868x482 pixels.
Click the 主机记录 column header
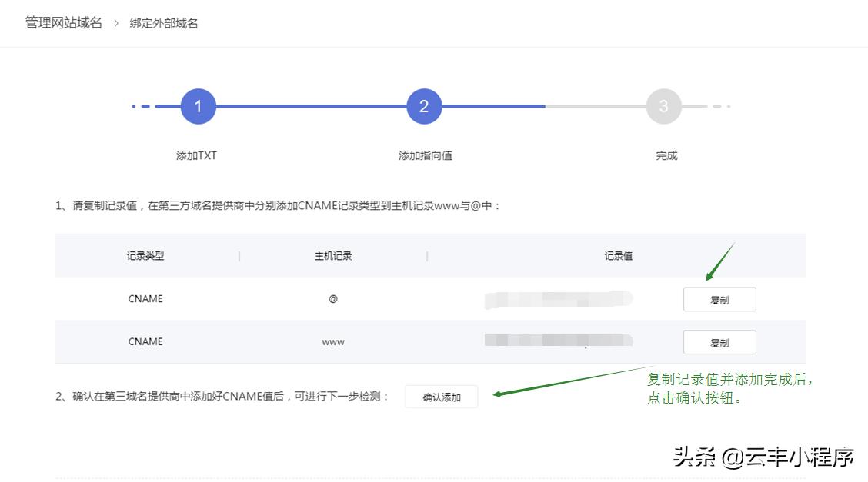[x=332, y=255]
